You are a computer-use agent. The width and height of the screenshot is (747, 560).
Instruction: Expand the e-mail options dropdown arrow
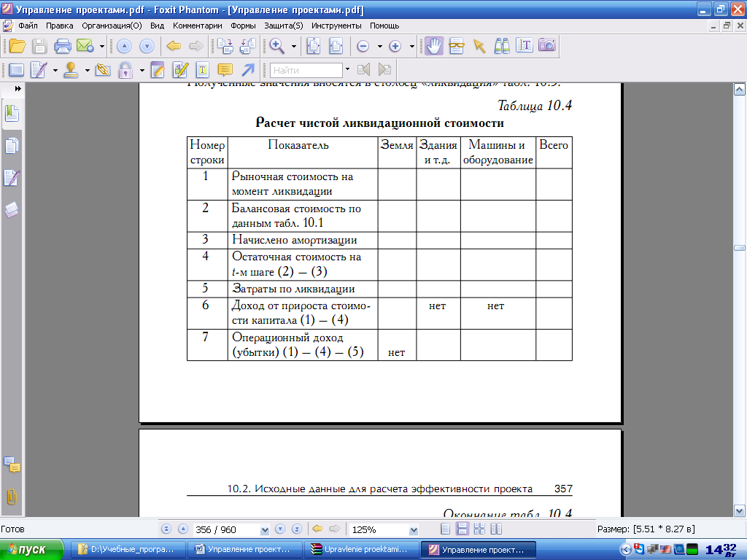[x=102, y=46]
